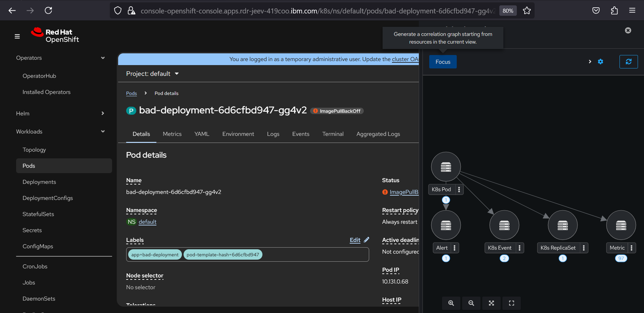644x313 pixels.
Task: Click the K8s Event count badge 2
Action: tap(504, 258)
